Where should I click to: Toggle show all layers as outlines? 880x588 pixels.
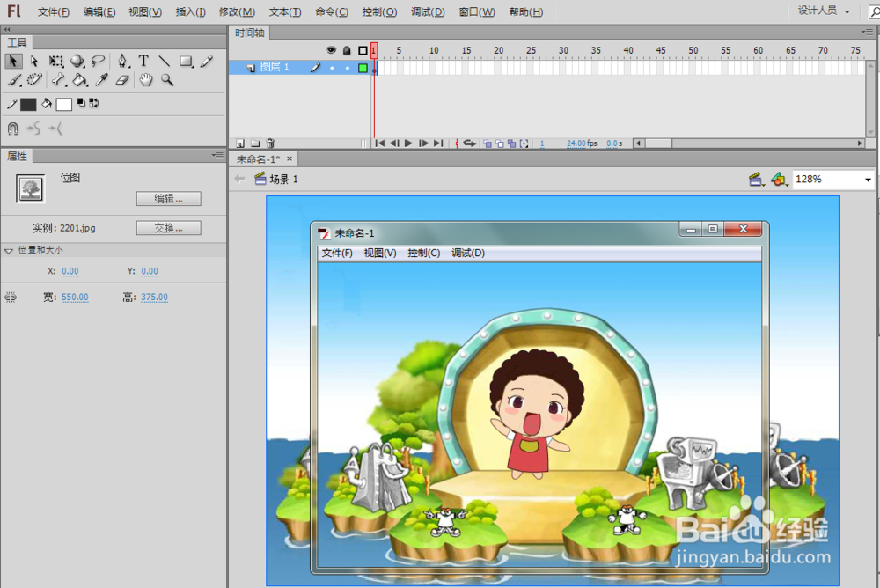point(363,50)
